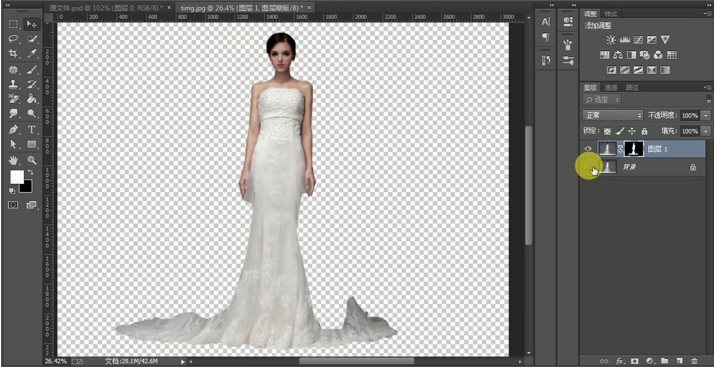Select the Pen tool
The image size is (714, 367).
point(14,129)
